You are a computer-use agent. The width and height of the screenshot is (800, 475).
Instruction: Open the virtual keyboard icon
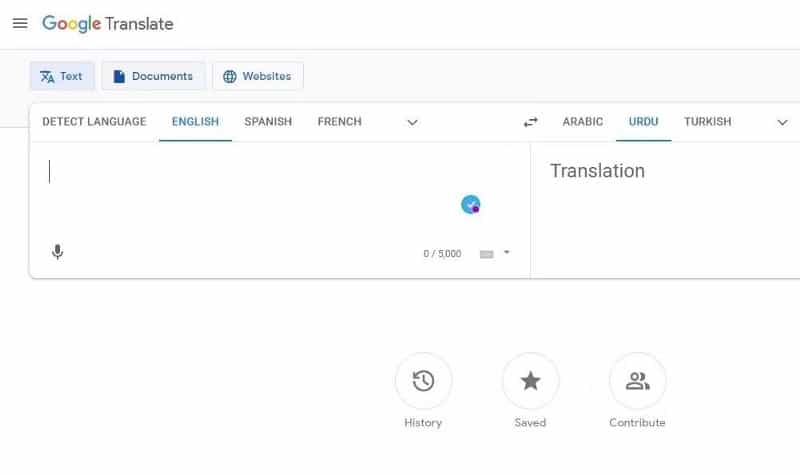click(487, 254)
